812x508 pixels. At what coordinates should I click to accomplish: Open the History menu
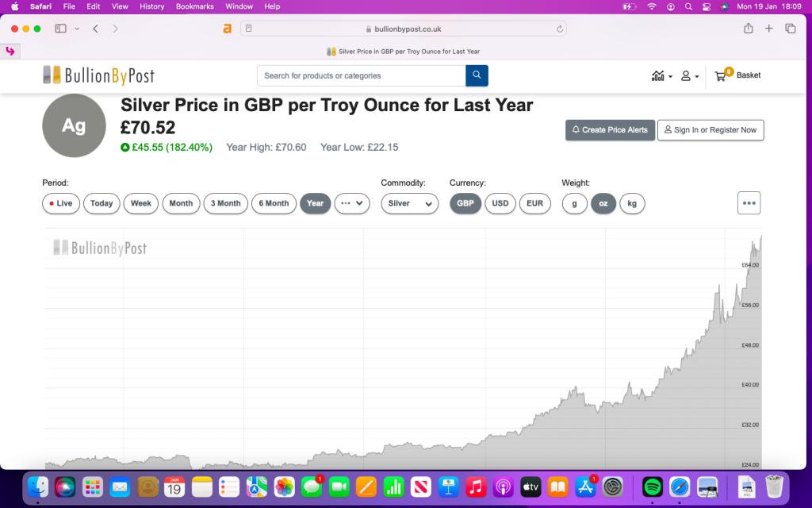tap(151, 6)
